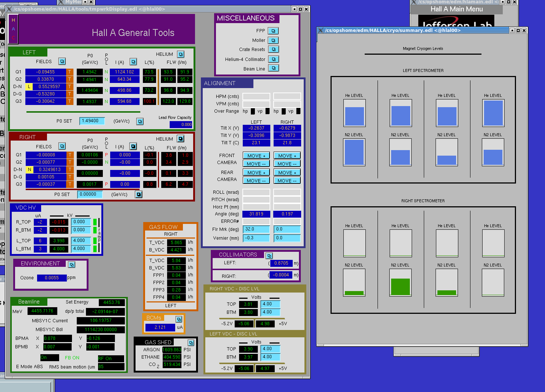Click the Hall A Main Menu title
Viewport: 545px width, 392px height.
[456, 9]
